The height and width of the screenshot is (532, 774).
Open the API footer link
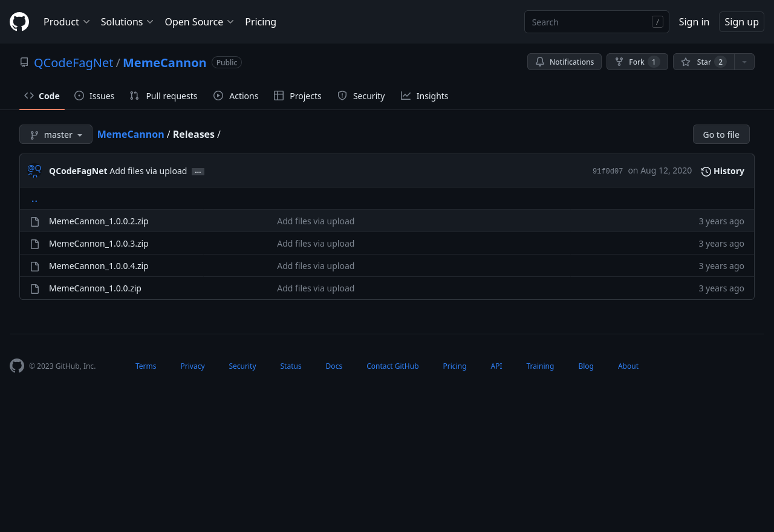pyautogui.click(x=496, y=366)
